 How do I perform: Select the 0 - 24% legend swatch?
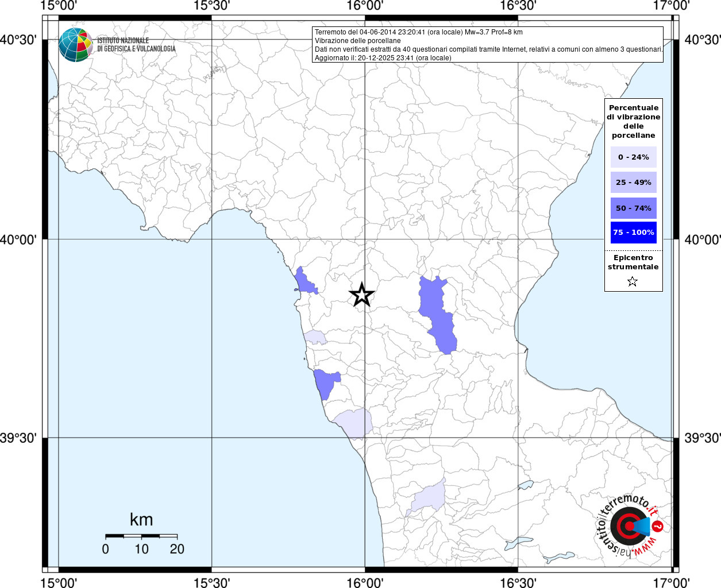(634, 157)
